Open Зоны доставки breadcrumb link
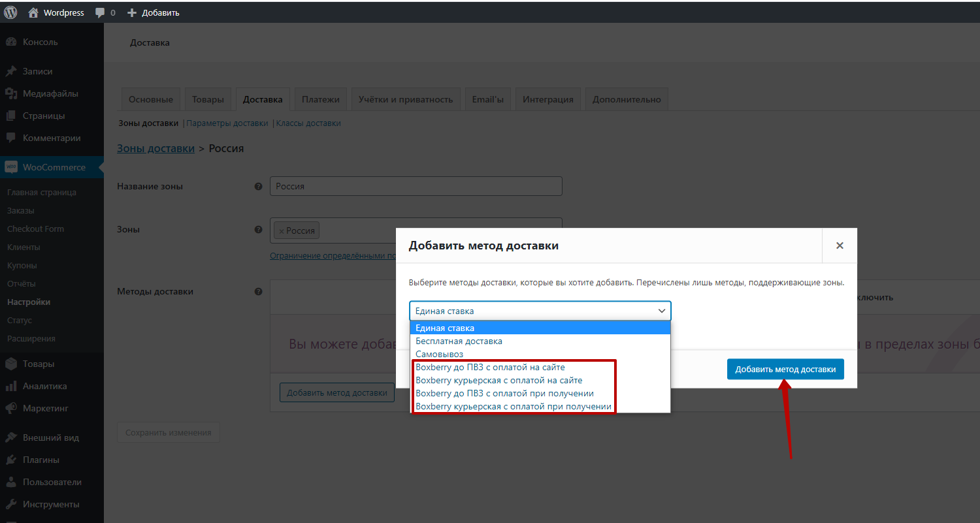The image size is (980, 523). click(155, 148)
